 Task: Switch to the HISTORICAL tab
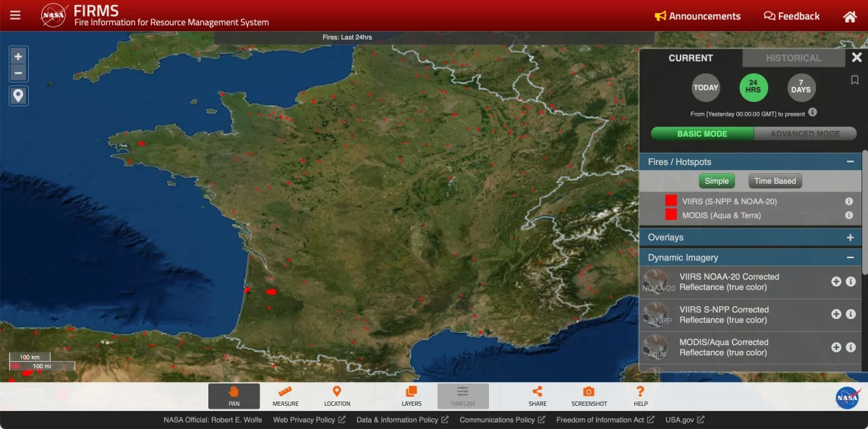pos(793,58)
